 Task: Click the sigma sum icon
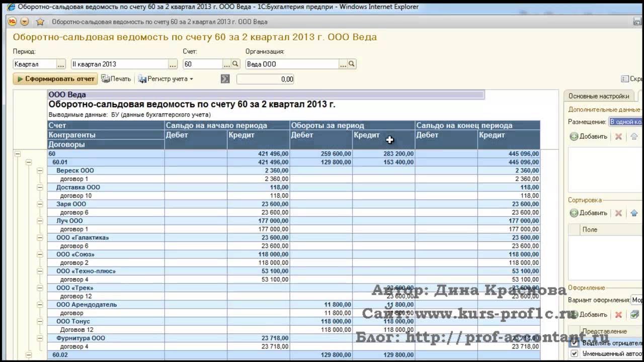(x=225, y=79)
